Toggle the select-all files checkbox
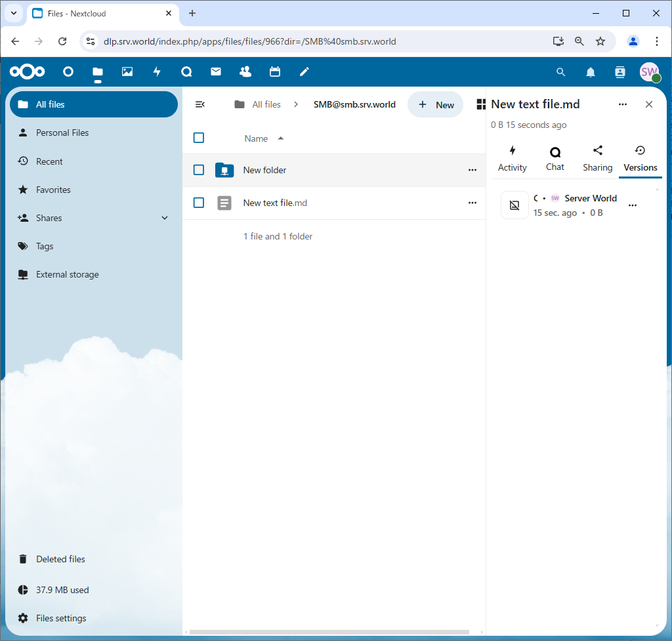 (199, 138)
